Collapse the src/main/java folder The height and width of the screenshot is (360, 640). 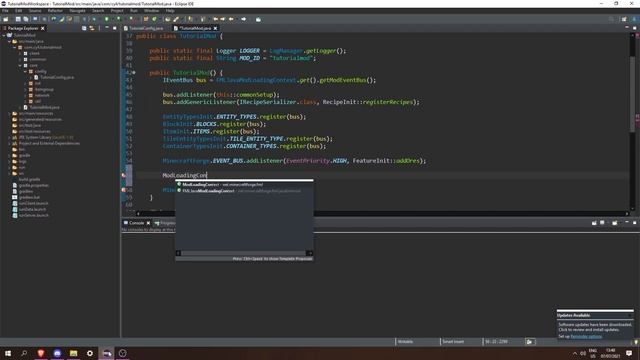(x=9, y=41)
